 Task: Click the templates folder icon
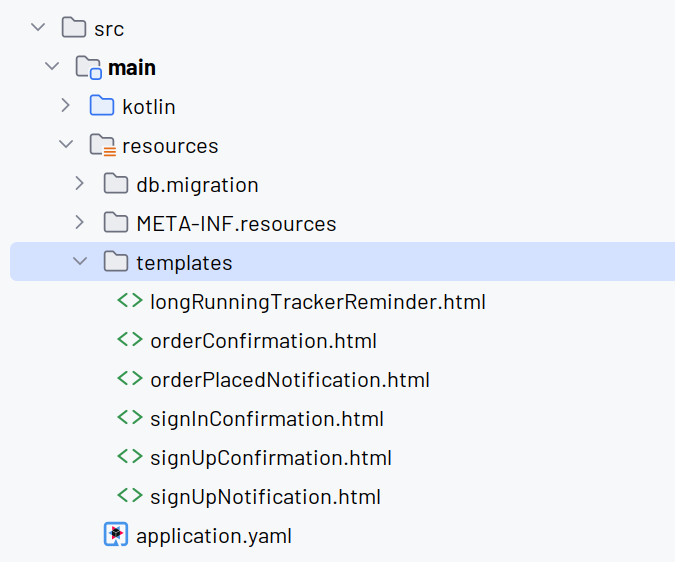pos(116,262)
